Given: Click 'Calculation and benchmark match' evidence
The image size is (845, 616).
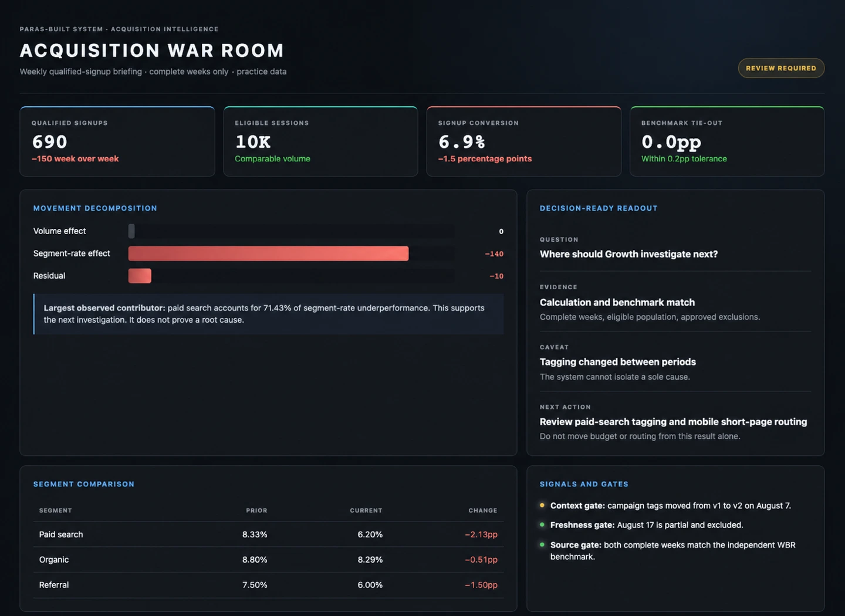Looking at the screenshot, I should (x=617, y=302).
